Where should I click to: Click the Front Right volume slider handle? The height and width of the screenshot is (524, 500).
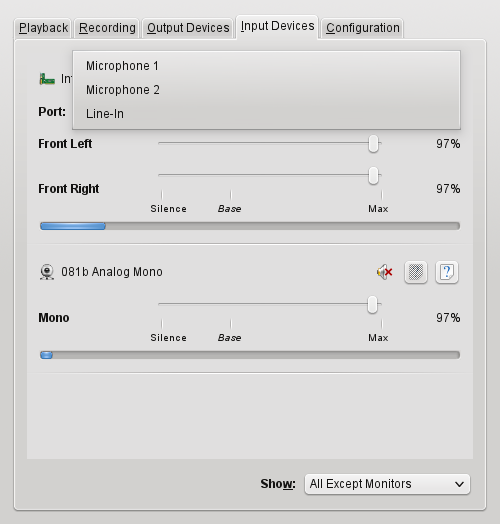pyautogui.click(x=373, y=176)
